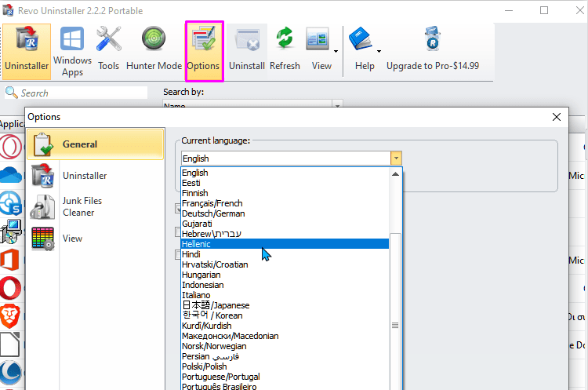Open the Uninstaller toolbar button
This screenshot has height=390, width=588.
click(x=27, y=52)
